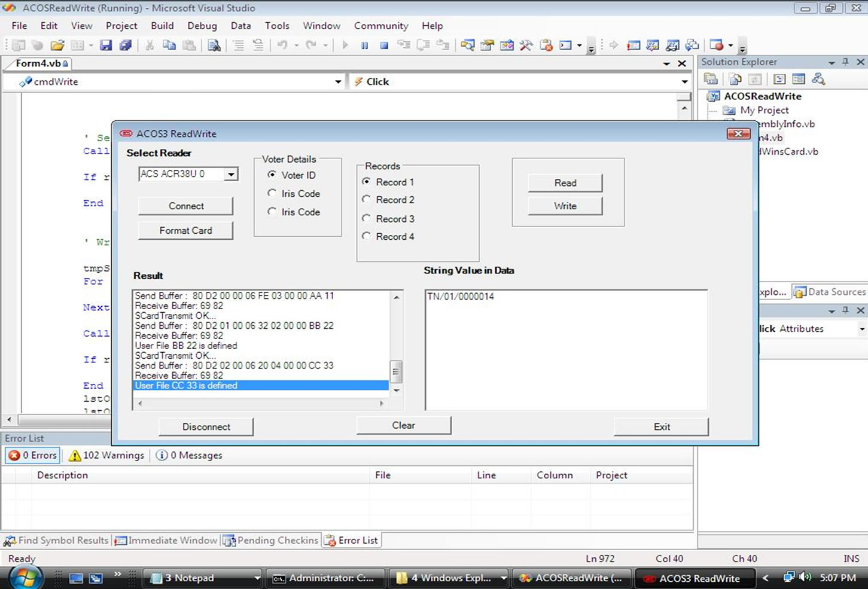Click the Format Card button
Image resolution: width=868 pixels, height=589 pixels.
click(185, 230)
